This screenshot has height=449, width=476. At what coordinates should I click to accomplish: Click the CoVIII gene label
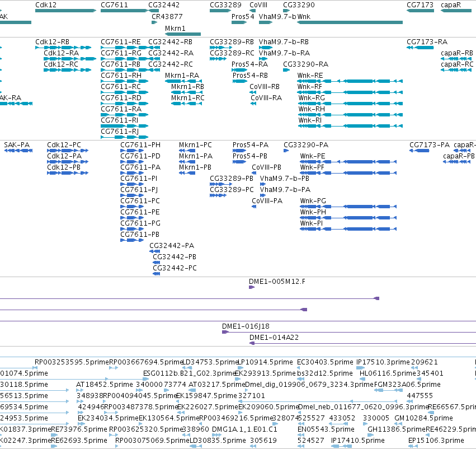tap(258, 5)
